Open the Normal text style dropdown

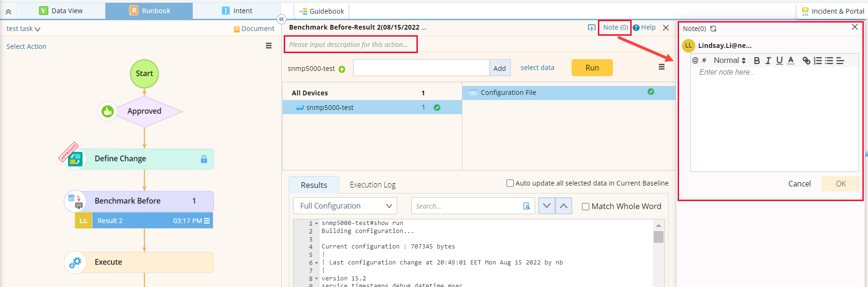point(729,61)
